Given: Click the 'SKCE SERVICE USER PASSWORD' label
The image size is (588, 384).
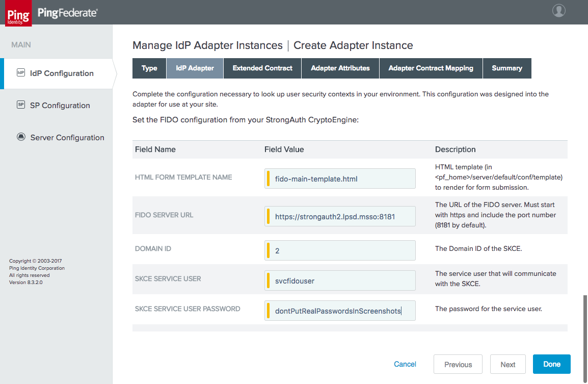Looking at the screenshot, I should pos(188,309).
